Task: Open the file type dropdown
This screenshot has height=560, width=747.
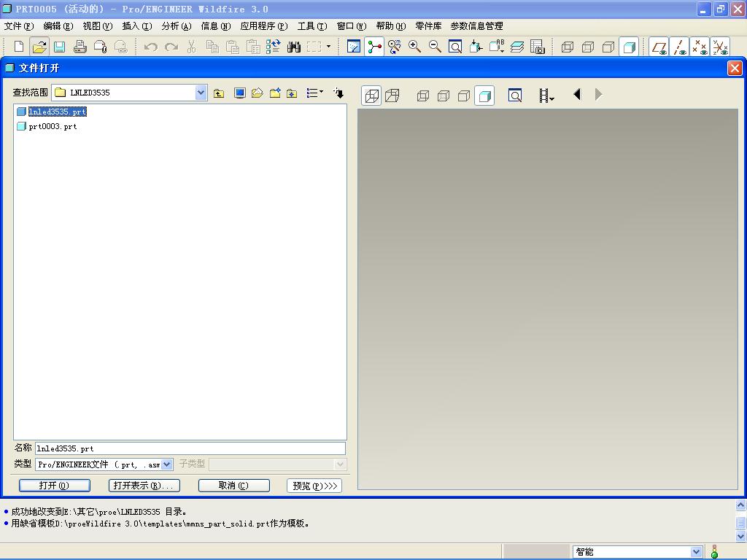Action: (167, 464)
